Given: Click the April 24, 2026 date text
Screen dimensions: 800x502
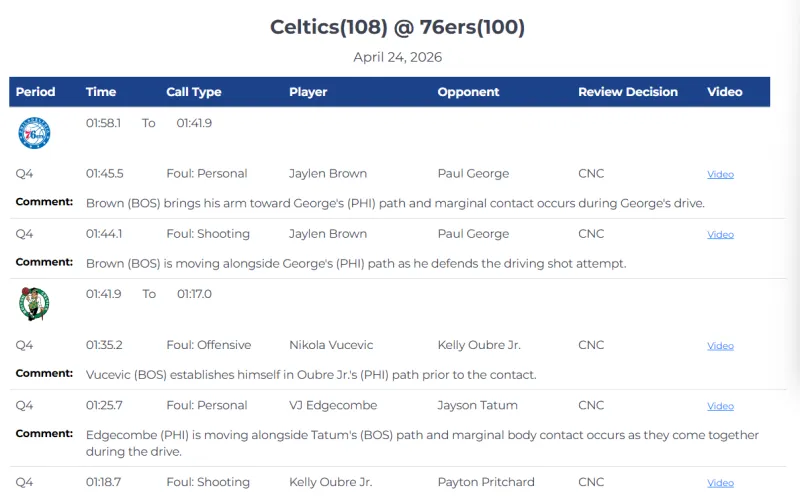Looking at the screenshot, I should [x=397, y=57].
